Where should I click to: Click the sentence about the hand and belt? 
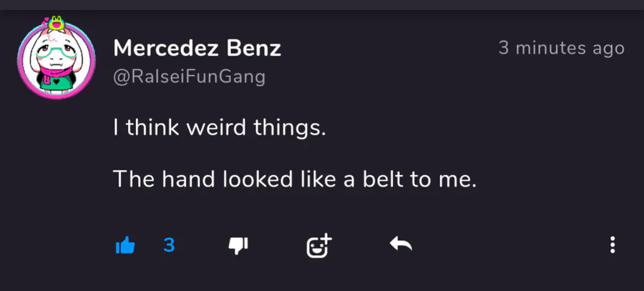[x=295, y=179]
